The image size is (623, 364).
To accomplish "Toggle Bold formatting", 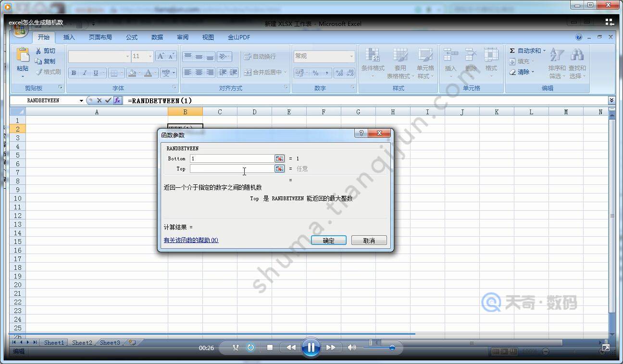I will [x=74, y=73].
